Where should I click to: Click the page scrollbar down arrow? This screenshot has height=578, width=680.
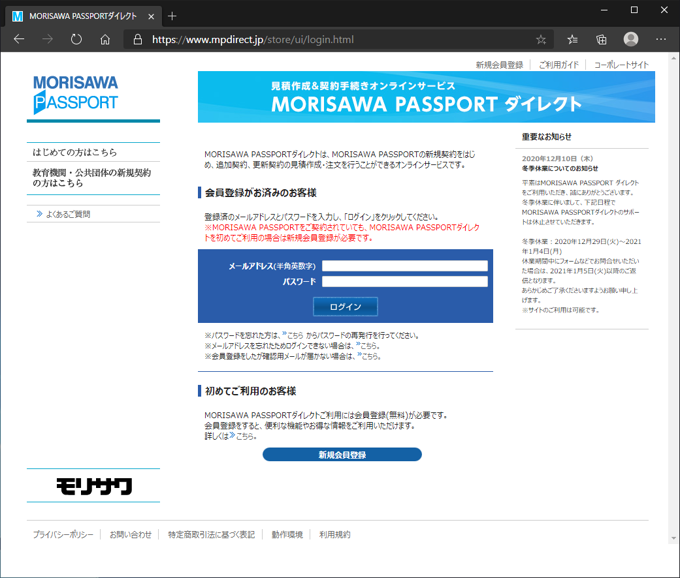point(673,539)
